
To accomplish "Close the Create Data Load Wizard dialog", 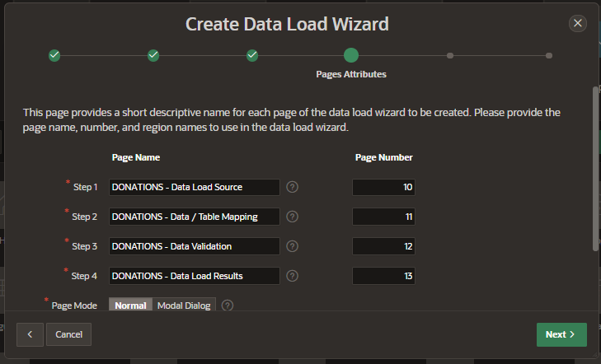I will (578, 24).
